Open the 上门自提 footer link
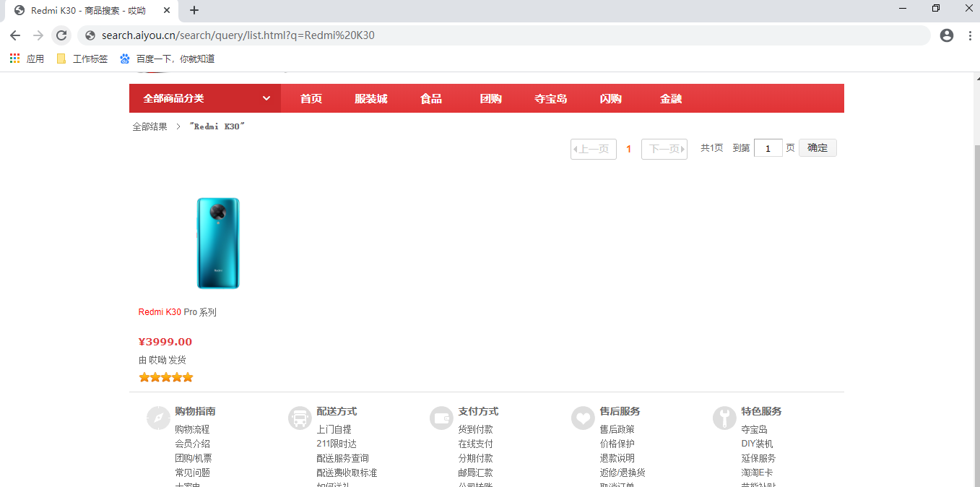Image resolution: width=980 pixels, height=487 pixels. pos(334,429)
